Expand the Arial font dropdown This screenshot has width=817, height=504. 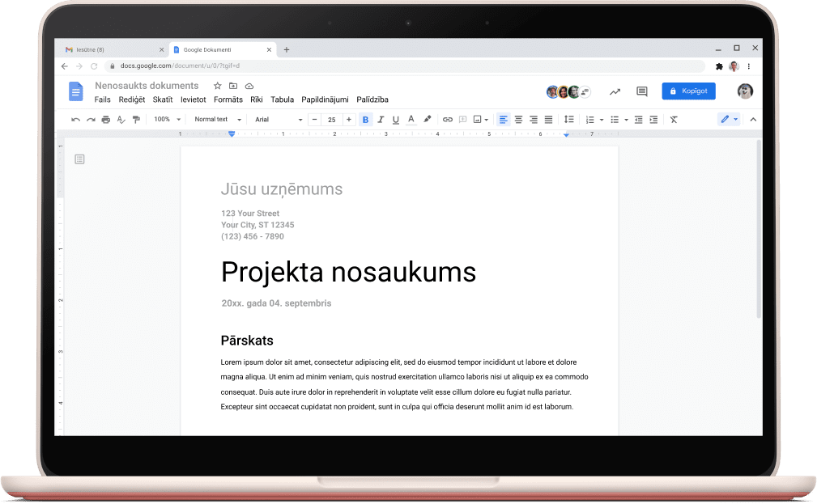[x=278, y=120]
